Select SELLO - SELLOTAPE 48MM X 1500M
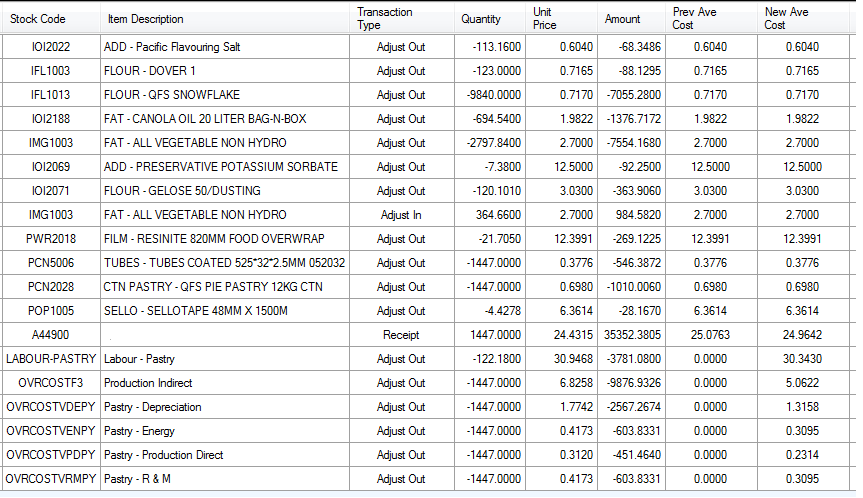The height and width of the screenshot is (498, 863). (x=225, y=311)
